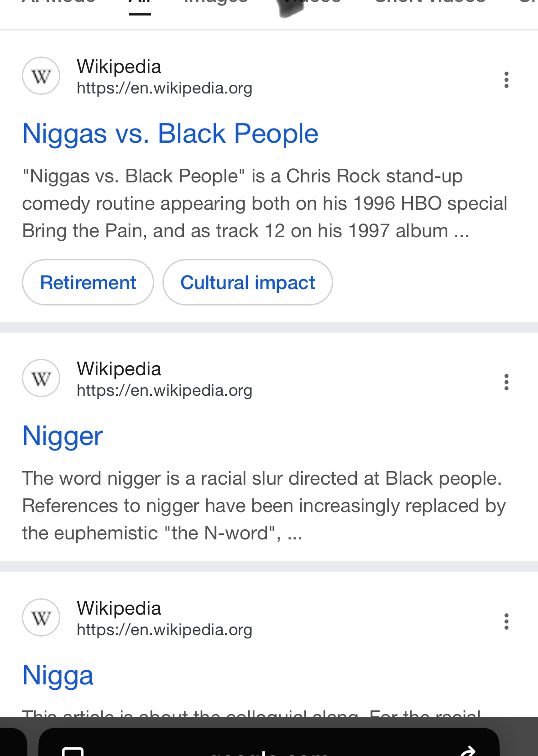Image resolution: width=538 pixels, height=756 pixels.
Task: Open the three-dot menu for the racial slur article result
Action: click(x=506, y=382)
